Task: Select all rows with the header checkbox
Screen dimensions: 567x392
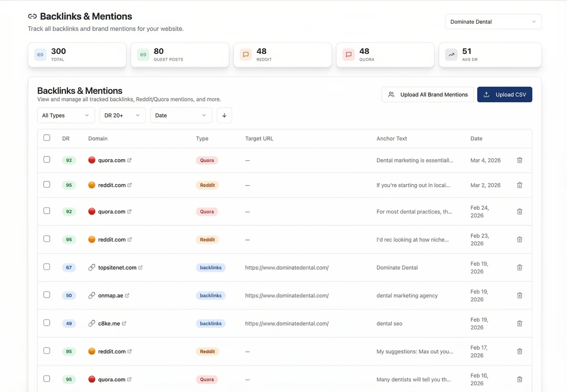Action: click(47, 138)
